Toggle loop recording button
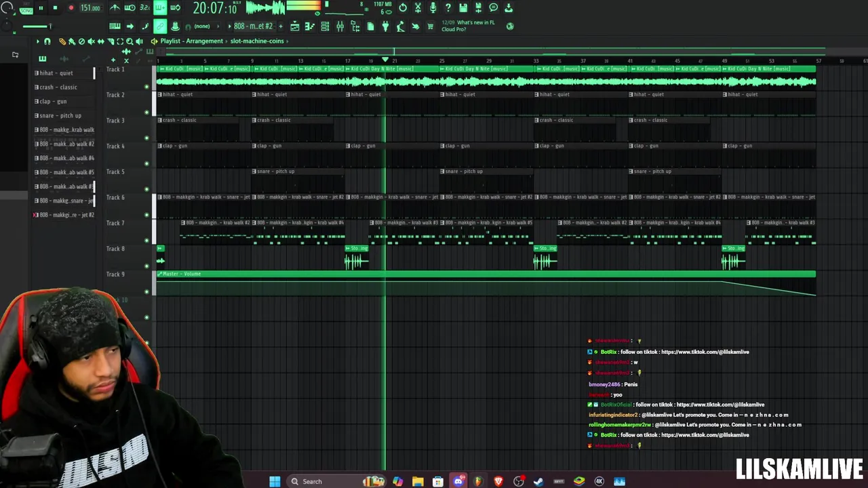The width and height of the screenshot is (868, 488). click(x=175, y=8)
